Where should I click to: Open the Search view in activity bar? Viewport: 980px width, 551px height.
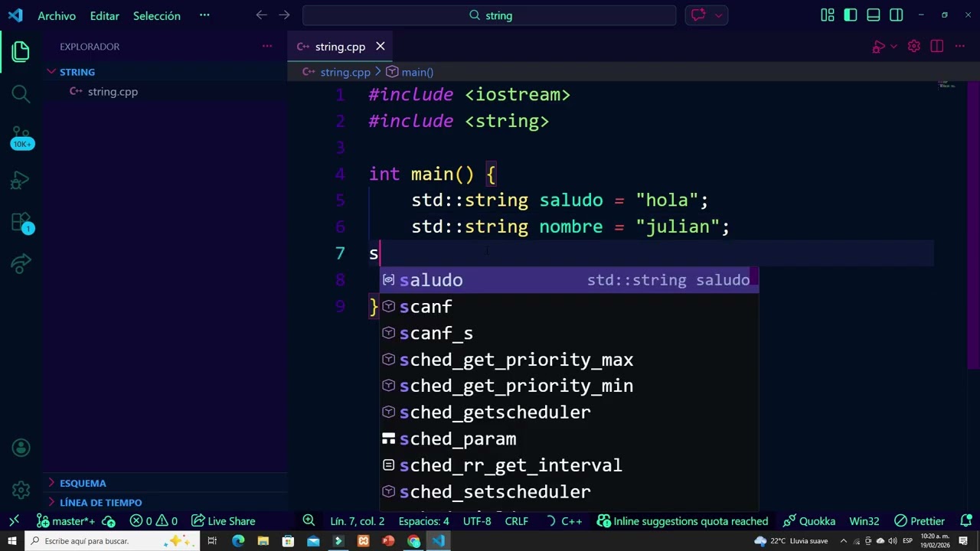click(x=21, y=94)
